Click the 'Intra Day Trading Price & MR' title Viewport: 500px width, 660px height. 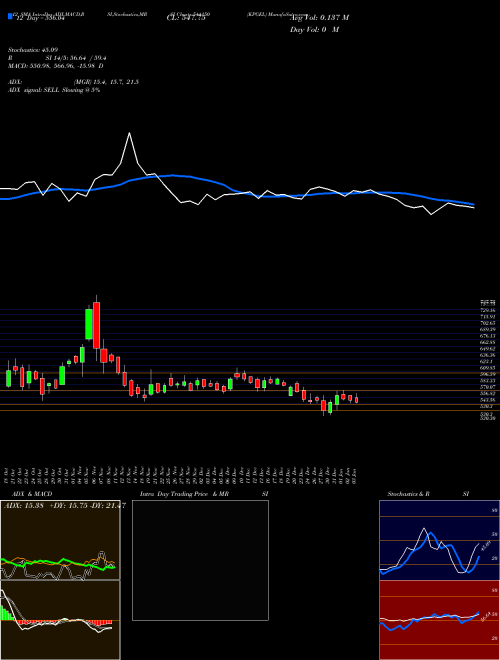pyautogui.click(x=184, y=494)
